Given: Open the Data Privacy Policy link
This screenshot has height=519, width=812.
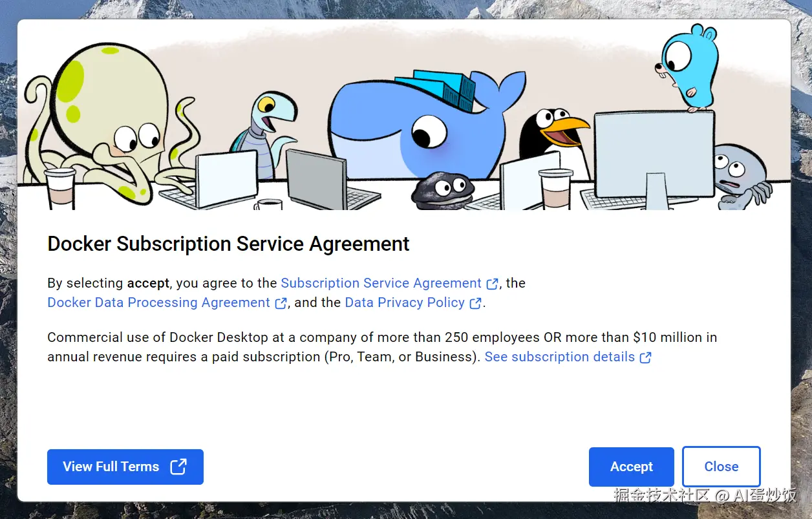Looking at the screenshot, I should (x=405, y=302).
